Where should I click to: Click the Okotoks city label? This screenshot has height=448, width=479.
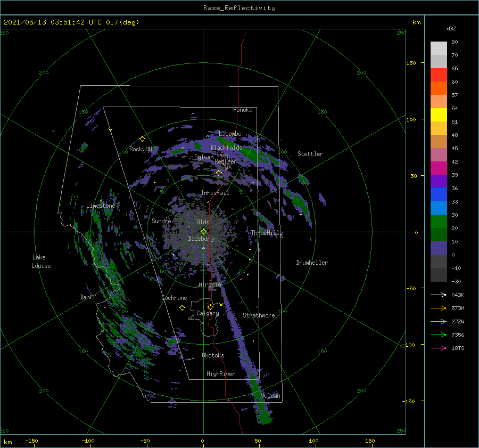click(213, 355)
